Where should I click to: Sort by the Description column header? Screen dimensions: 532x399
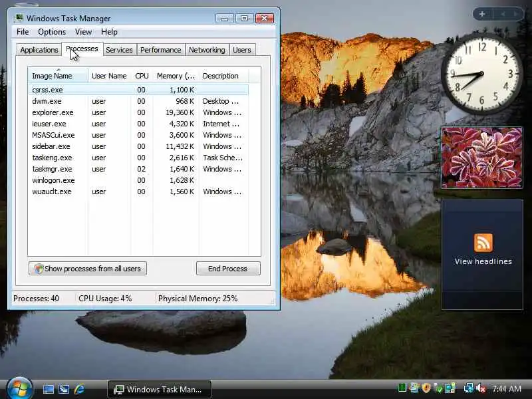pos(224,76)
